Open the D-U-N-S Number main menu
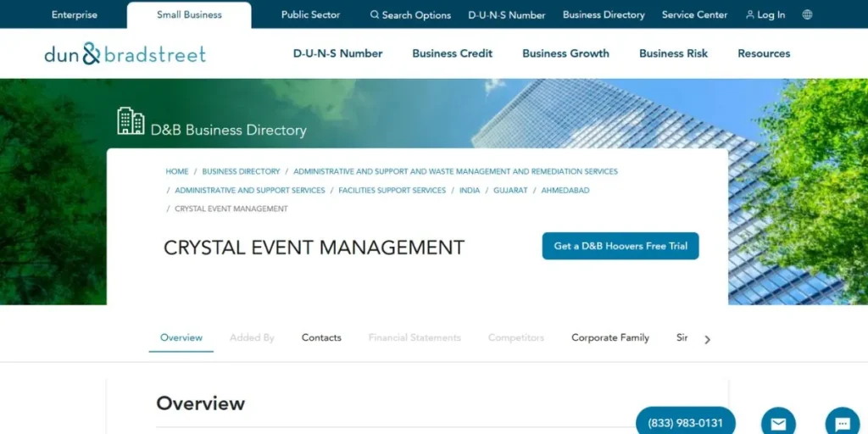The image size is (868, 434). [x=337, y=53]
